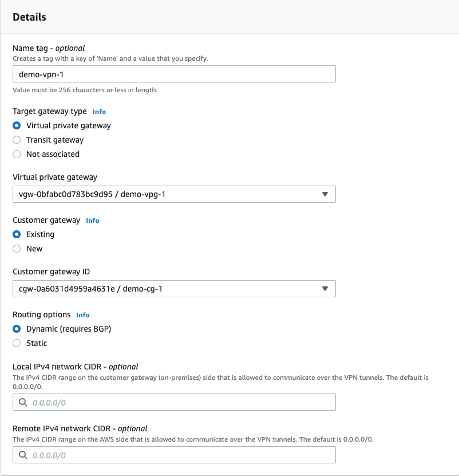Click the Local IPv4 network CIDR input
This screenshot has width=459, height=476.
(172, 402)
